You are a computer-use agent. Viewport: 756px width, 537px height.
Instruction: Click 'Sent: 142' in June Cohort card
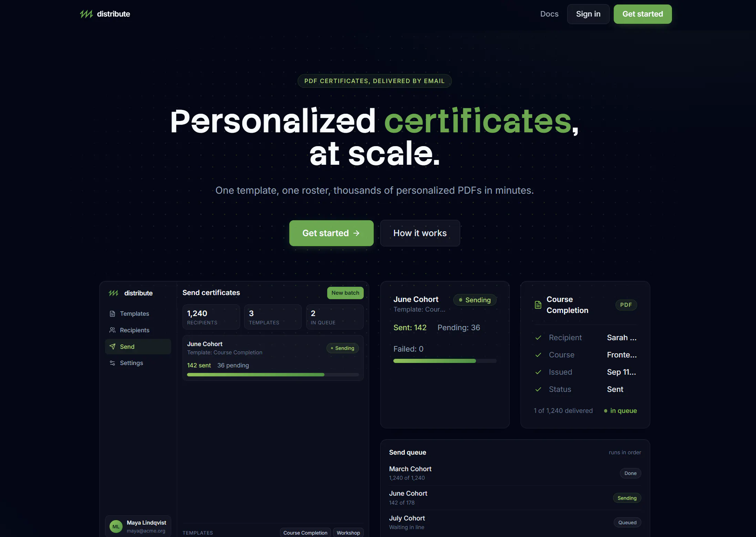pyautogui.click(x=410, y=328)
